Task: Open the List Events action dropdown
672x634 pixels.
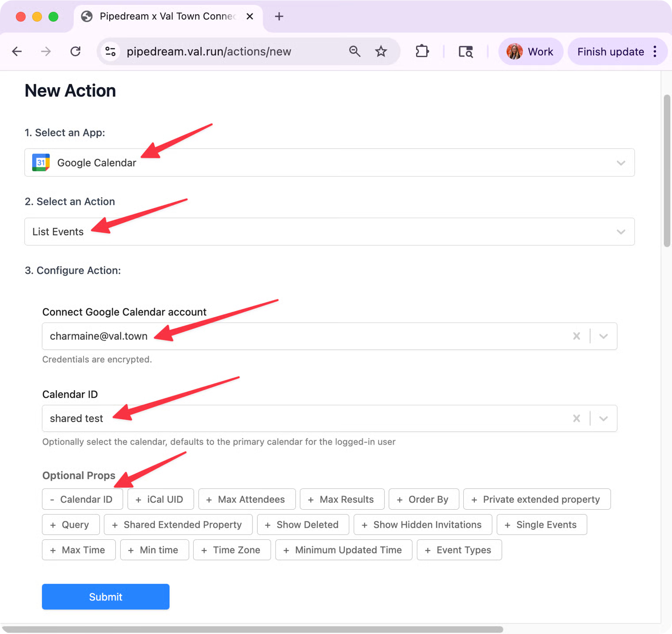Action: [621, 232]
